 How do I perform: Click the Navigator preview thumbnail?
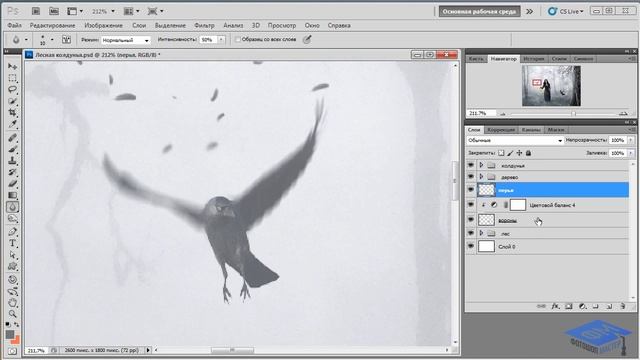[551, 86]
